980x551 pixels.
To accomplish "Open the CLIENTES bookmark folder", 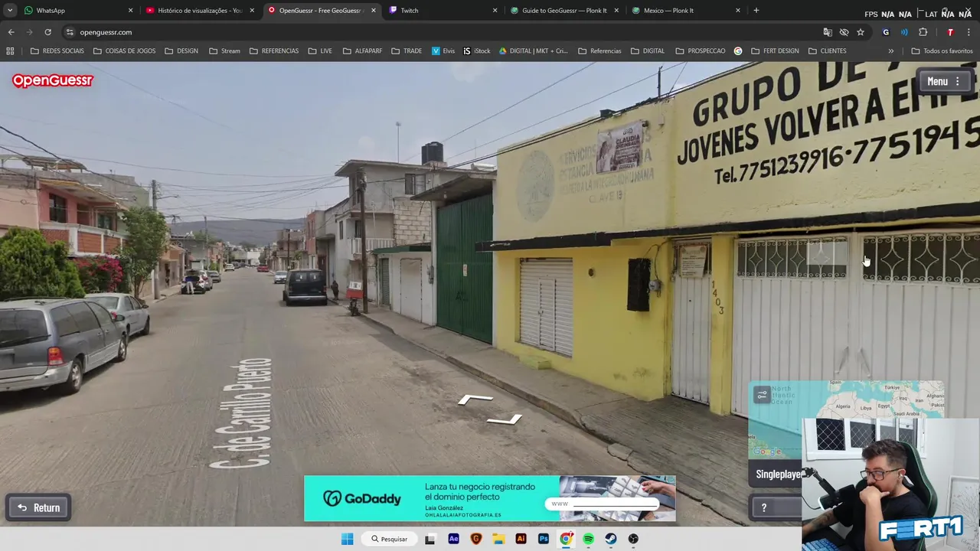I will point(828,51).
